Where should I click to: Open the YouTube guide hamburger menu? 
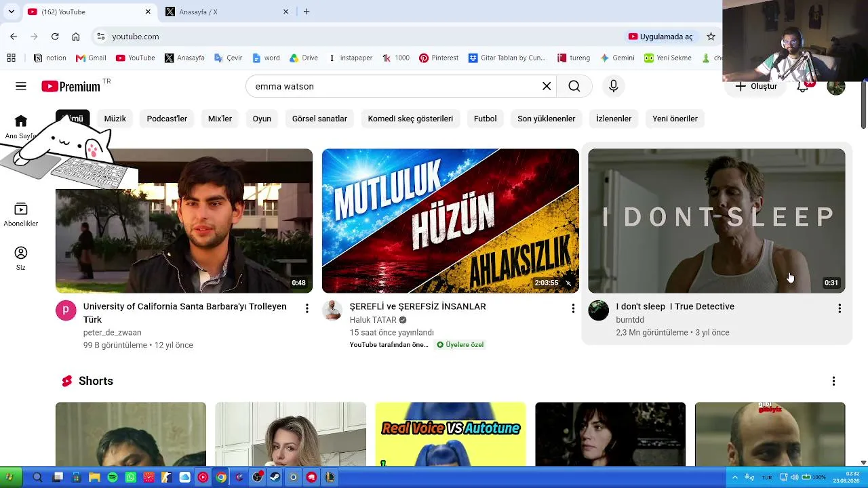[x=21, y=86]
